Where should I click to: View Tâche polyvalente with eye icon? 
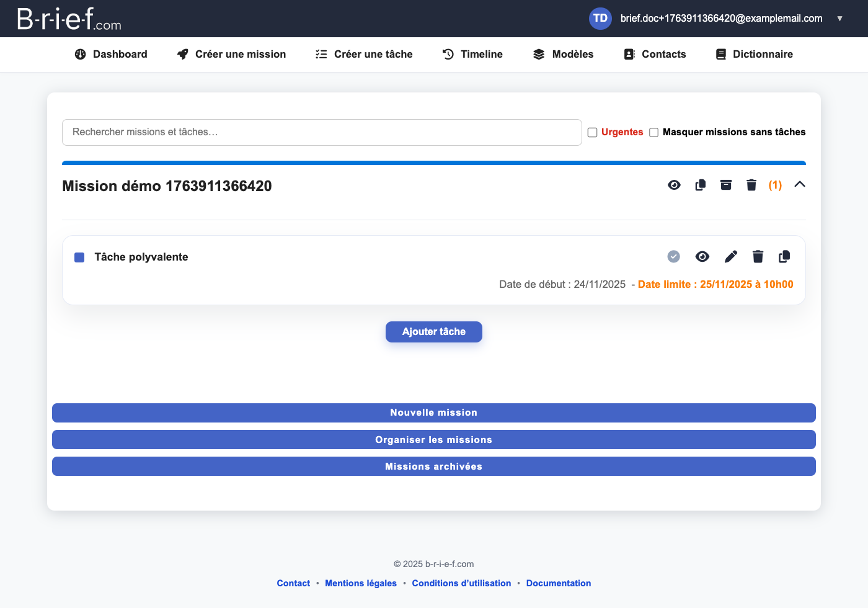[x=702, y=256]
